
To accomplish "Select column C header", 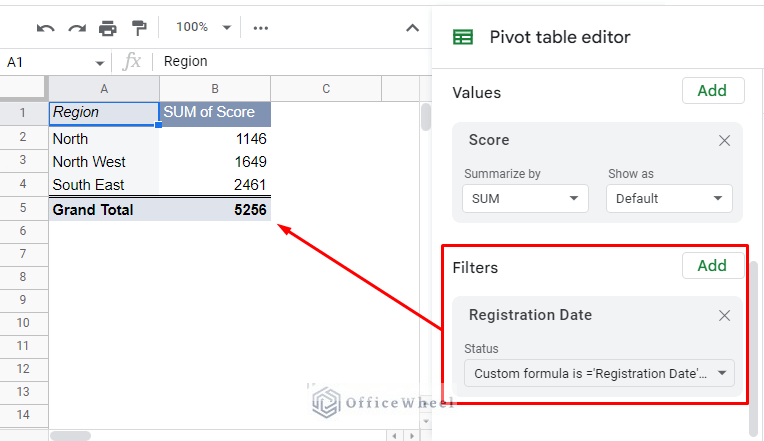I will click(326, 89).
